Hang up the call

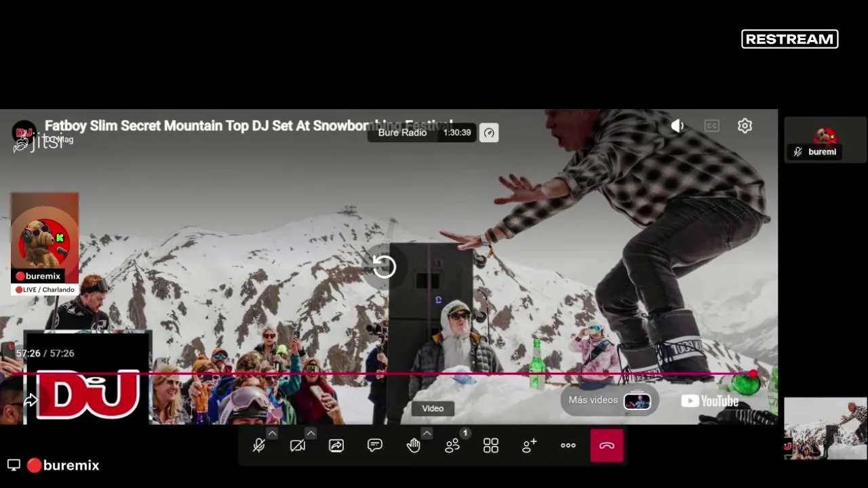[607, 445]
